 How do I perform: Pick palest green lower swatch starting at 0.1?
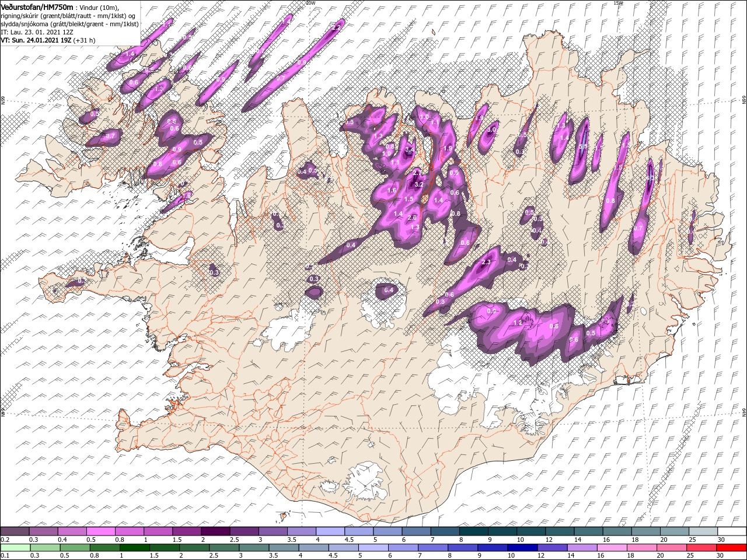click(15, 547)
